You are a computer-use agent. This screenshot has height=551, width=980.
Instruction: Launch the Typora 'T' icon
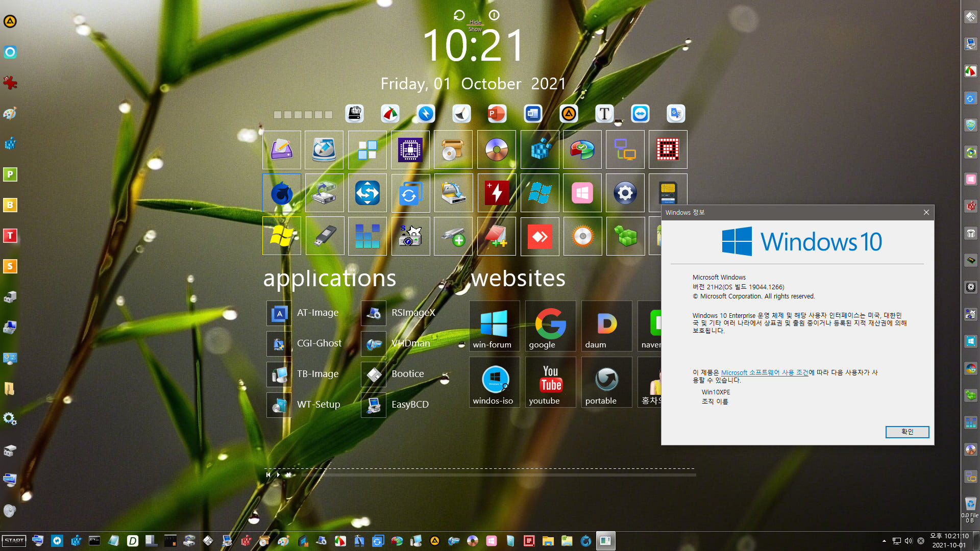point(604,114)
